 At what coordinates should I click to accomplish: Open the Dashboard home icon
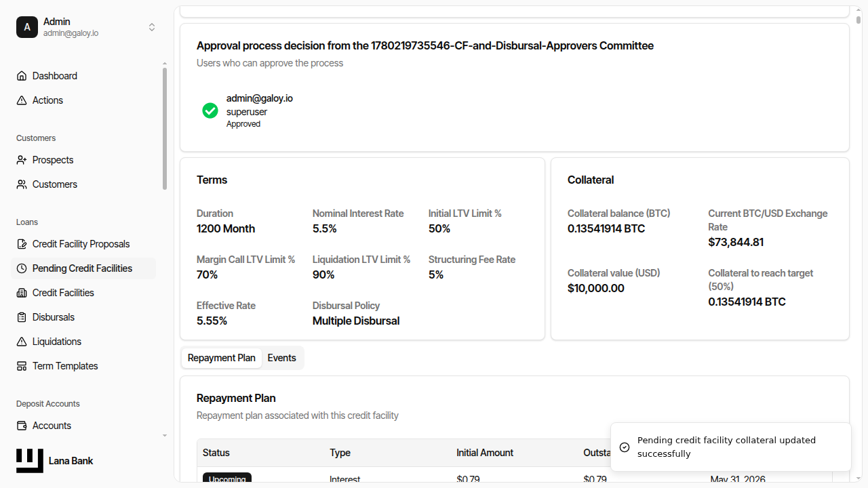click(22, 76)
